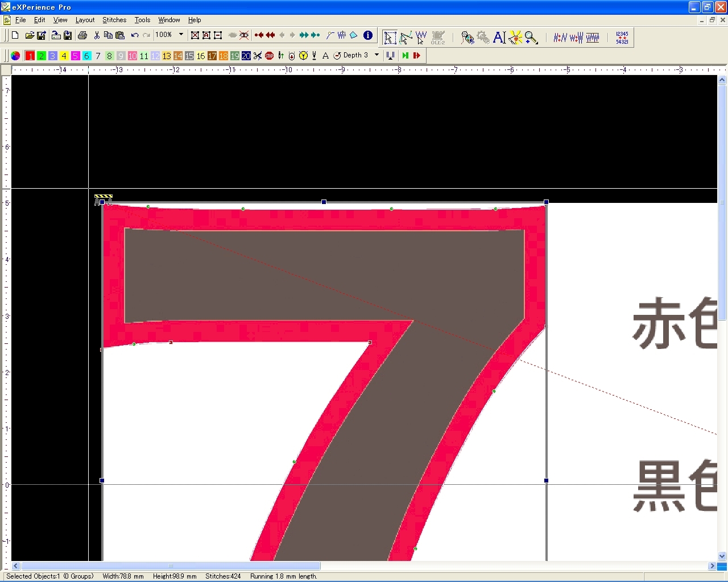The width and height of the screenshot is (728, 582).
Task: Paste from clipboard icon
Action: coord(120,35)
